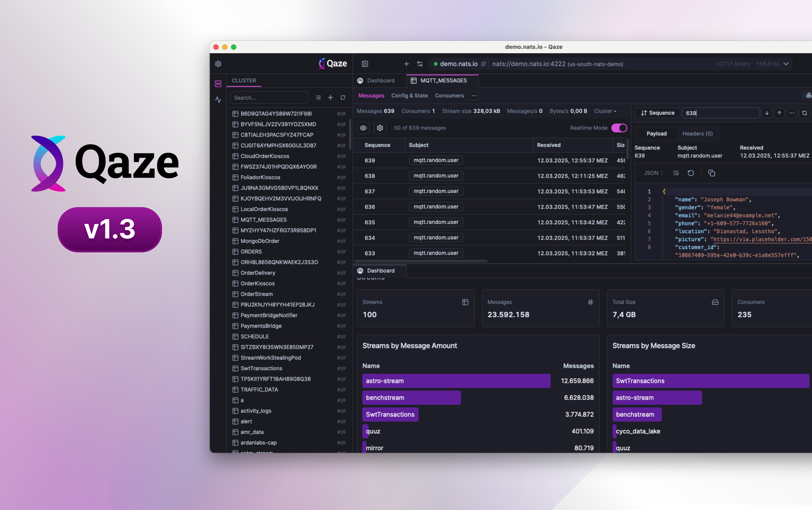Image resolution: width=812 pixels, height=510 pixels.
Task: Open the settings gear in the left sidebar
Action: click(x=218, y=64)
